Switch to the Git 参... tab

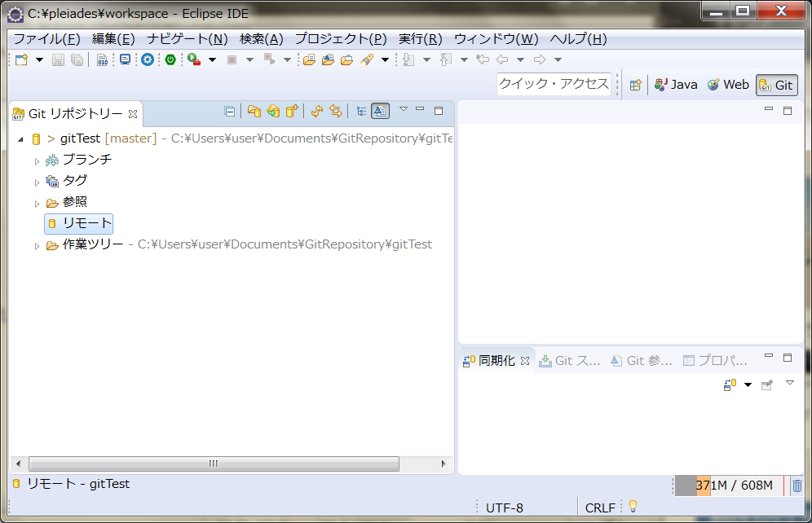[x=641, y=361]
